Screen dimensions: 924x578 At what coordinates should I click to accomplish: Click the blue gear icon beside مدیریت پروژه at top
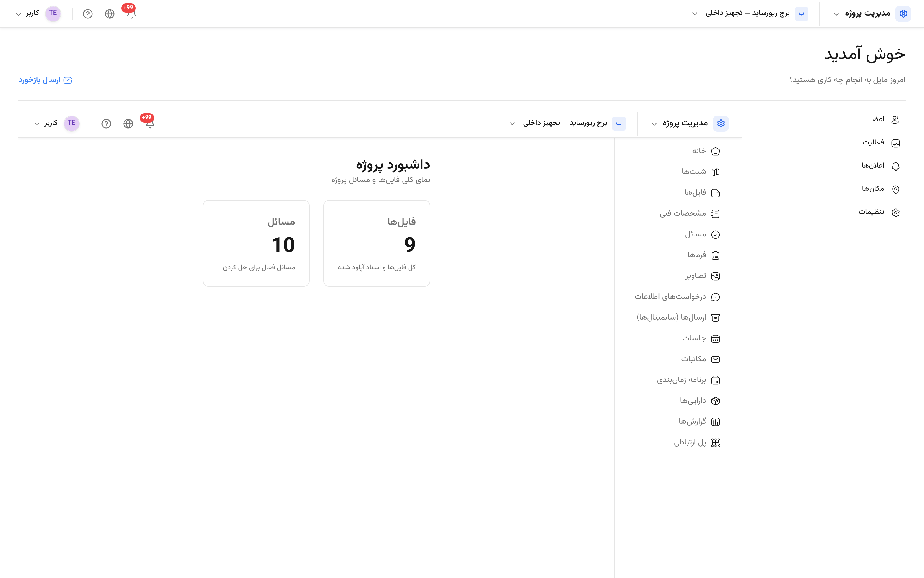pyautogui.click(x=903, y=13)
